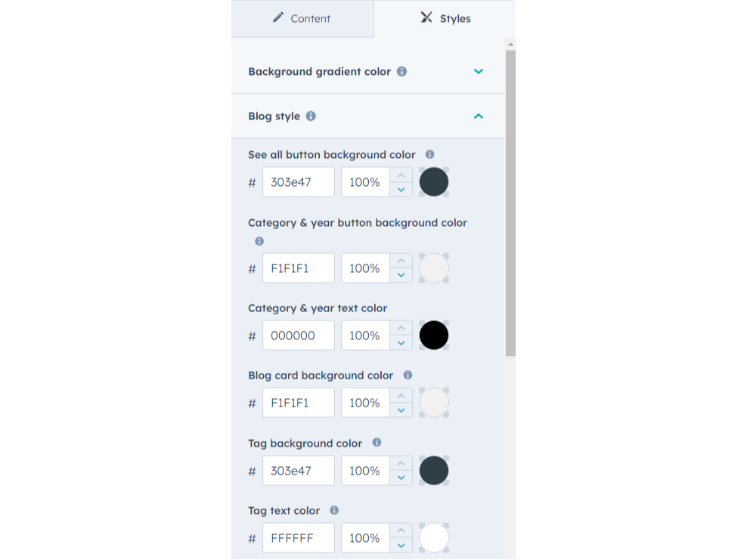Open the Blog card background color info

[408, 375]
